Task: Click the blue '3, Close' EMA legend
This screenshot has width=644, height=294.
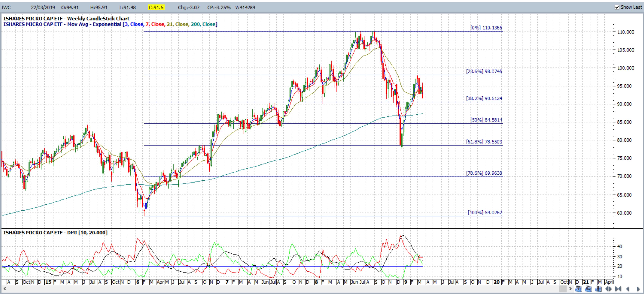Action: coord(134,24)
